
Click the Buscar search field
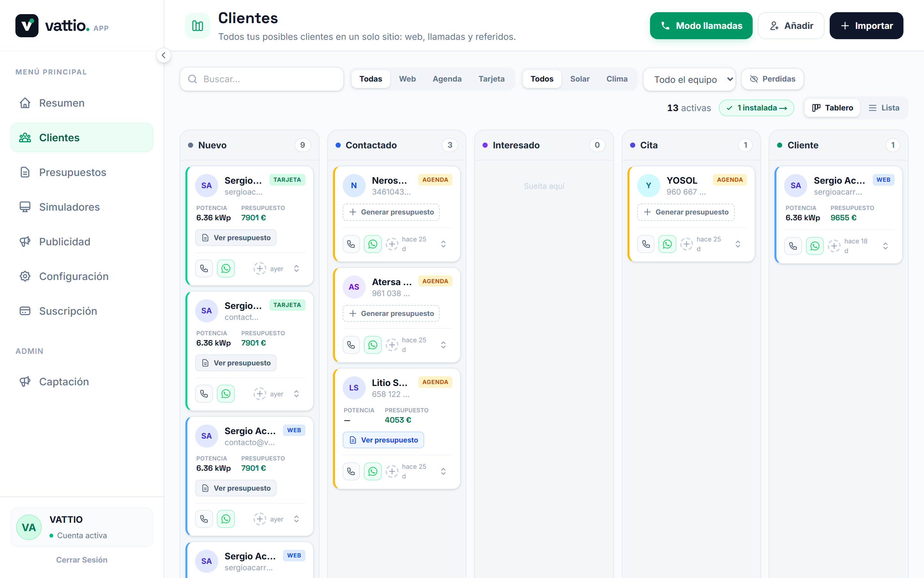pos(261,79)
